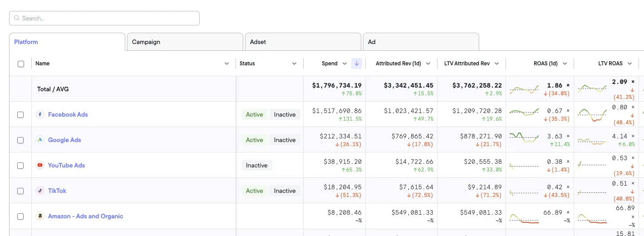Click the Facebook Ads platform icon
This screenshot has height=236, width=644.
pos(40,114)
